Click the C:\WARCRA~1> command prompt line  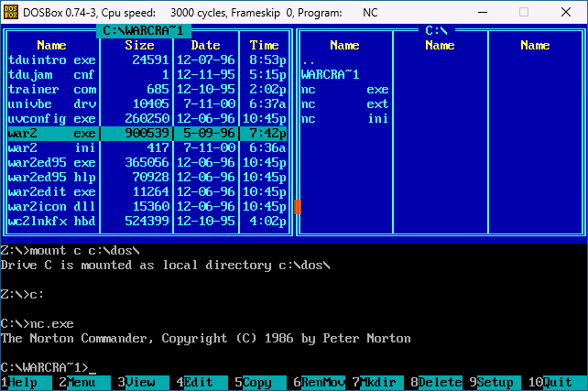click(x=49, y=367)
